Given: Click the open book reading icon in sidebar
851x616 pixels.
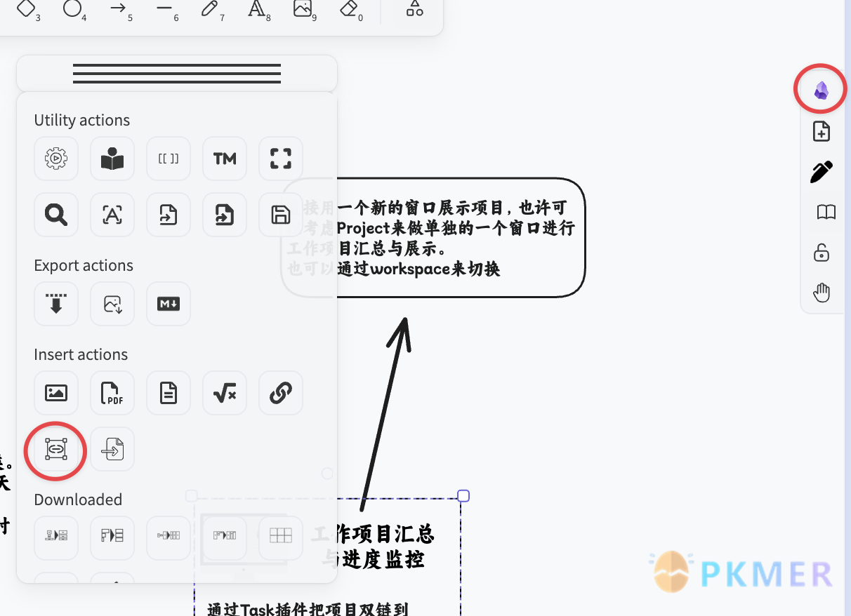Looking at the screenshot, I should (x=826, y=212).
